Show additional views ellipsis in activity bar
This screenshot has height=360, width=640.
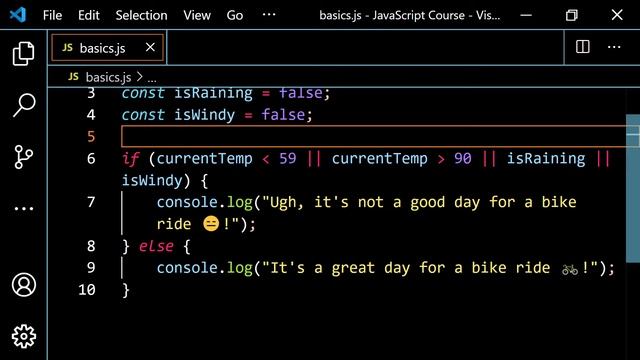24,209
